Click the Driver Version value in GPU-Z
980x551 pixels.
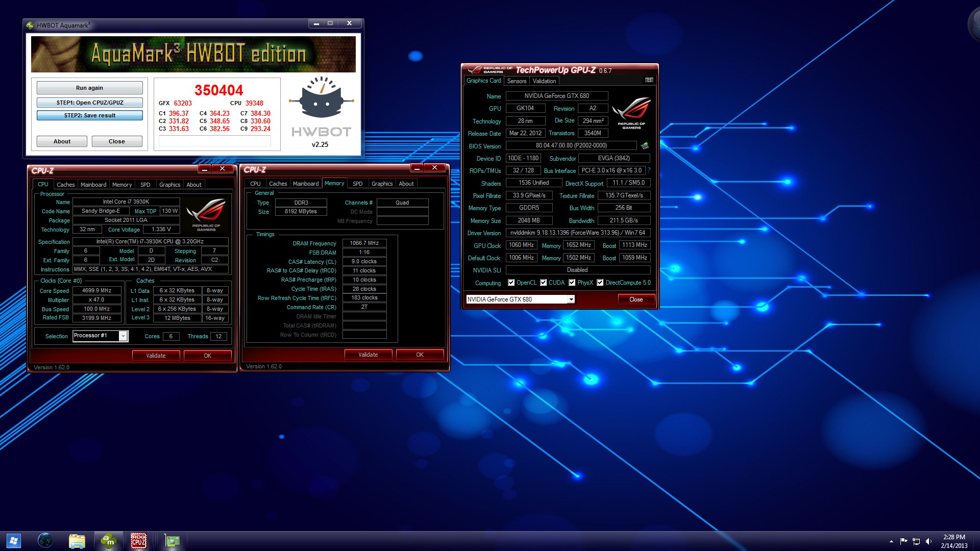(578, 233)
